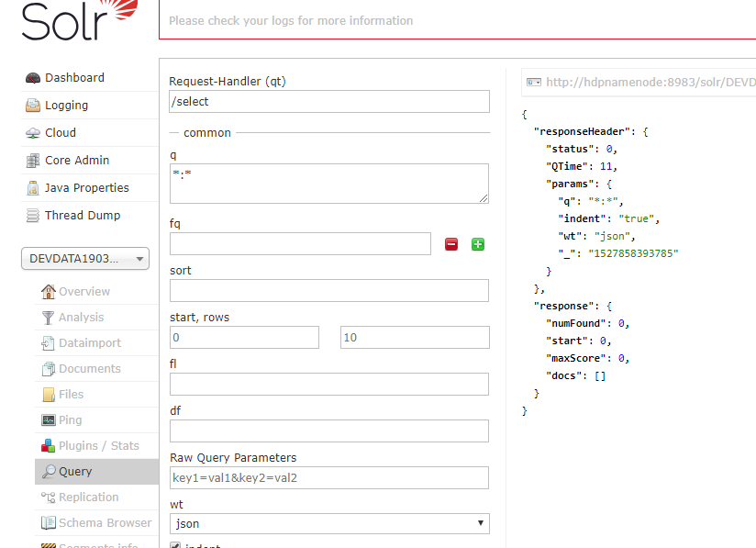Click the sort input field
756x548 pixels.
point(329,290)
